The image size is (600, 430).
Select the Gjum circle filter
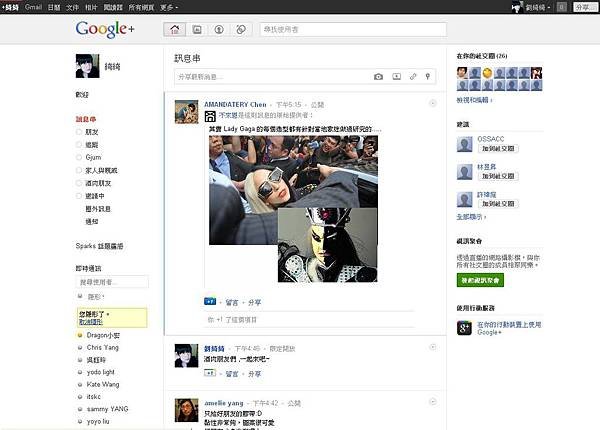(x=89, y=157)
